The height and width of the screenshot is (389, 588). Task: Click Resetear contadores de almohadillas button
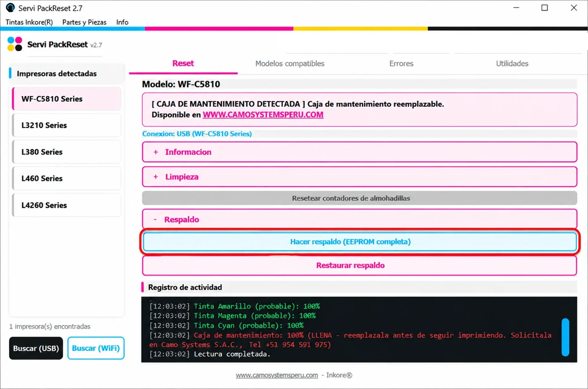[360, 198]
